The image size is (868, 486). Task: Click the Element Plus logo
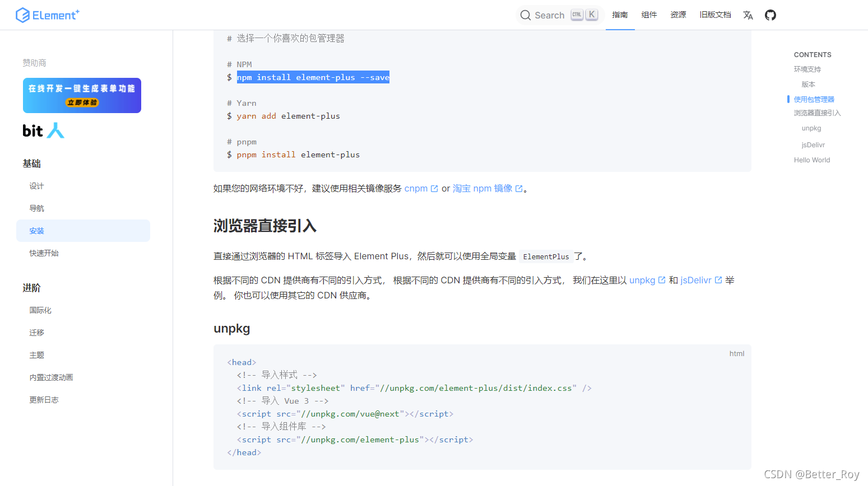tap(48, 15)
